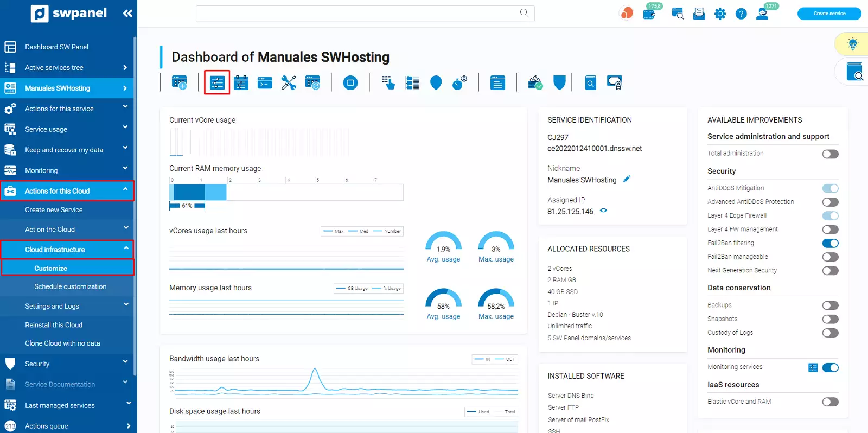Image resolution: width=868 pixels, height=433 pixels.
Task: Click the wallet balance icon
Action: tap(649, 14)
